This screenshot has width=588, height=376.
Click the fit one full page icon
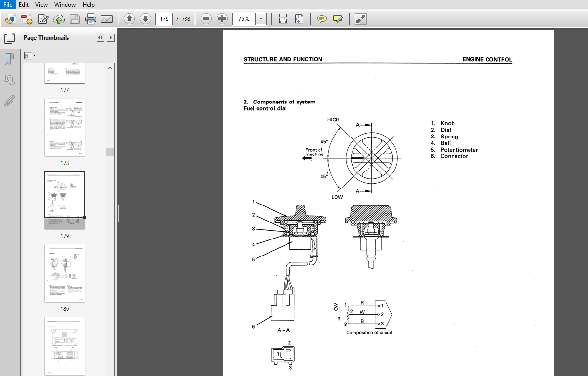click(299, 19)
